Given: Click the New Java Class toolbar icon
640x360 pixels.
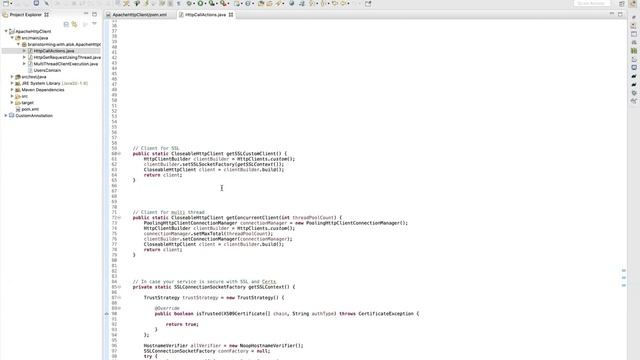Looking at the screenshot, I should 248,3.
